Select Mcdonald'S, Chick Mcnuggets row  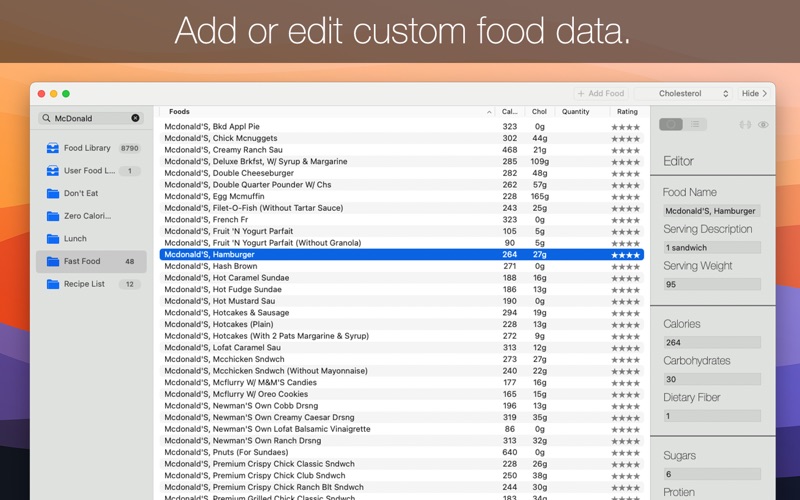pos(402,138)
